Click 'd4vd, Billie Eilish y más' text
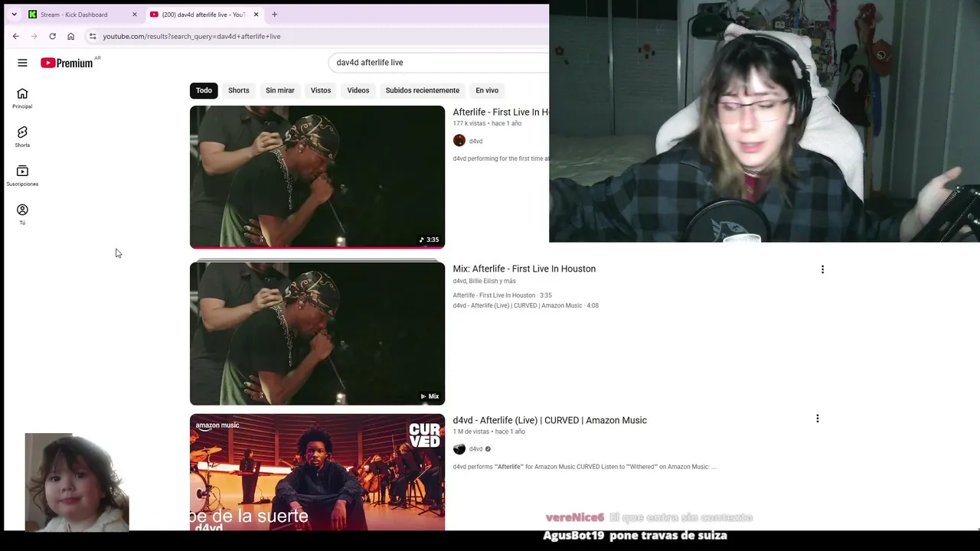The image size is (980, 551). pos(484,281)
